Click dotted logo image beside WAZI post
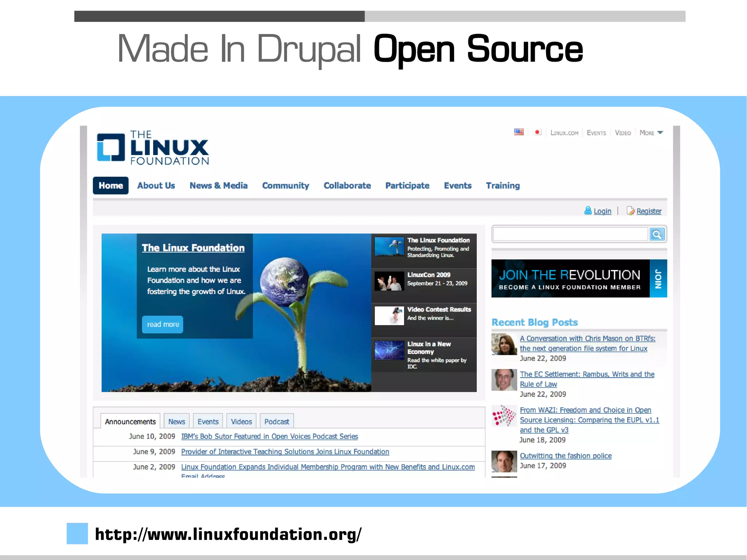Viewport: 747px width, 560px height. (504, 416)
